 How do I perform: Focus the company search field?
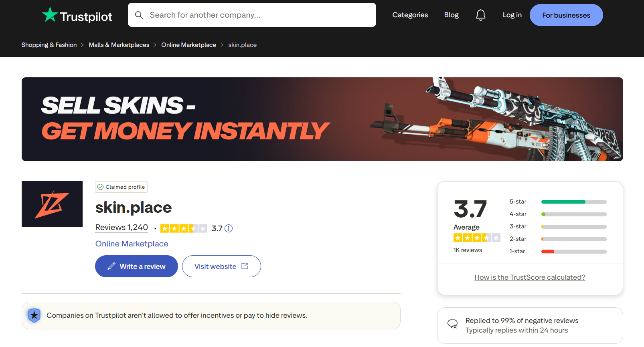pyautogui.click(x=257, y=15)
